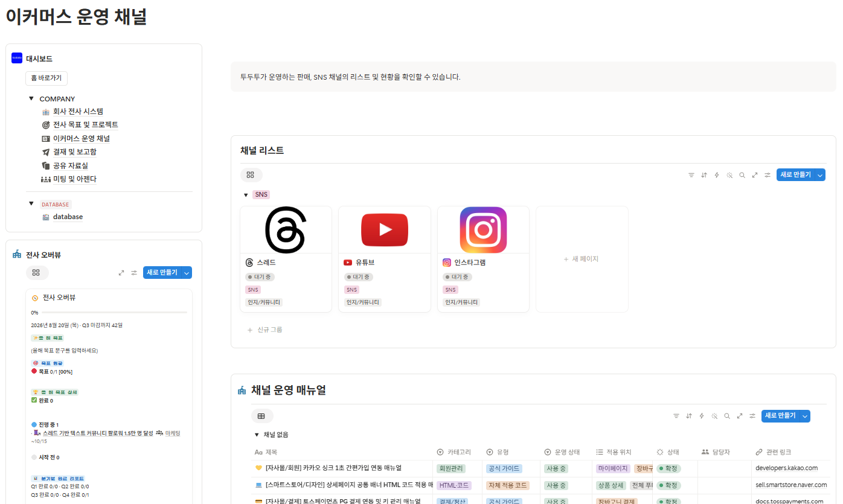Viewport: 843px width, 504px height.
Task: Click the HTML·코드 category tag
Action: pos(454,485)
